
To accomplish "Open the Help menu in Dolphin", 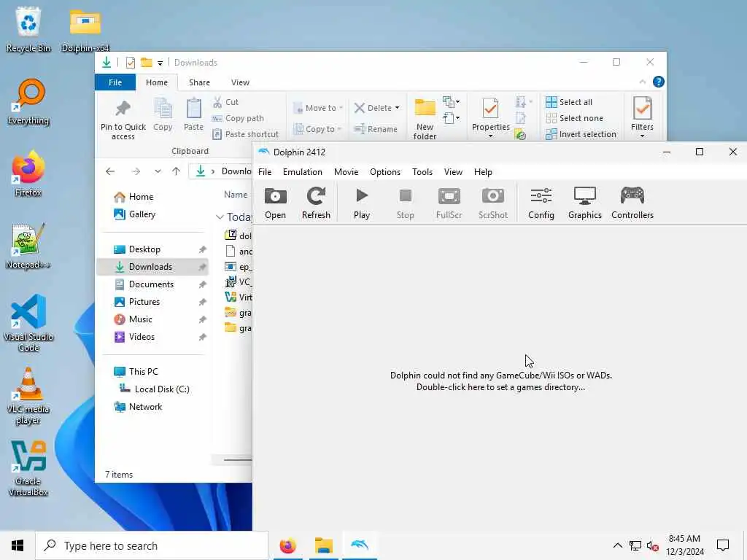I will pos(483,172).
